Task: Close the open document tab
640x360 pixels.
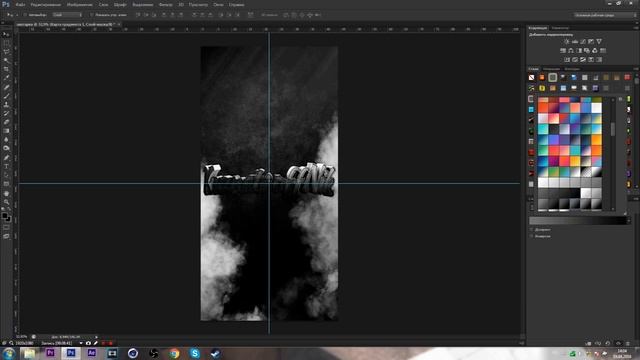Action: (x=119, y=24)
